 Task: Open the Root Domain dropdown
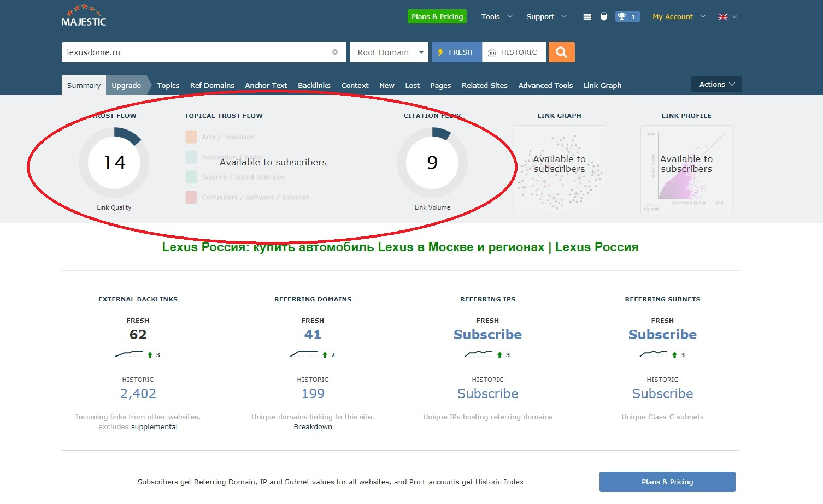389,52
